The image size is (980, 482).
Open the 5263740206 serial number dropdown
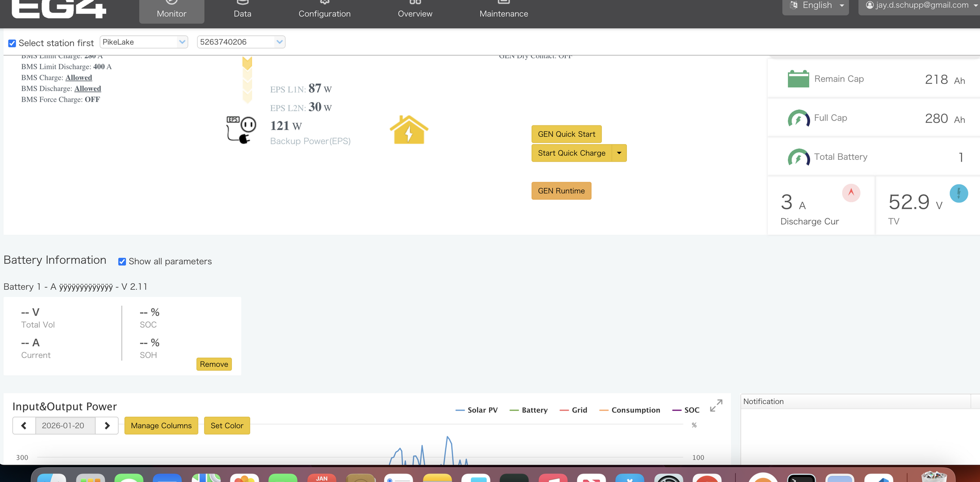click(241, 42)
